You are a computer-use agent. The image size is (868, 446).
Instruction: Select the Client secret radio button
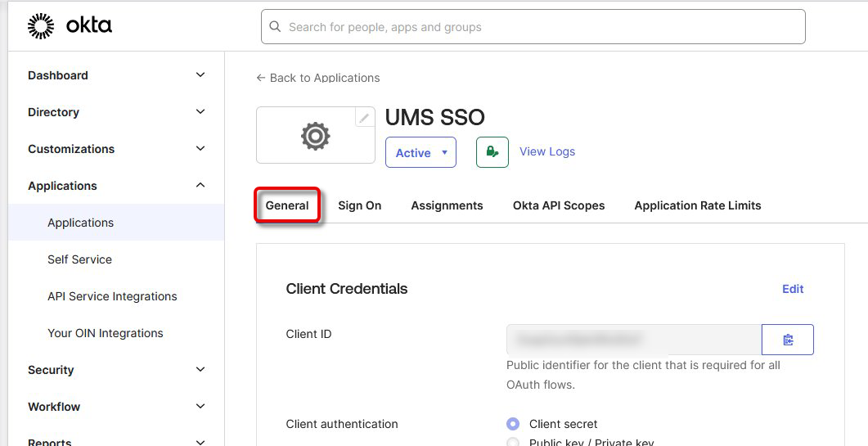513,424
